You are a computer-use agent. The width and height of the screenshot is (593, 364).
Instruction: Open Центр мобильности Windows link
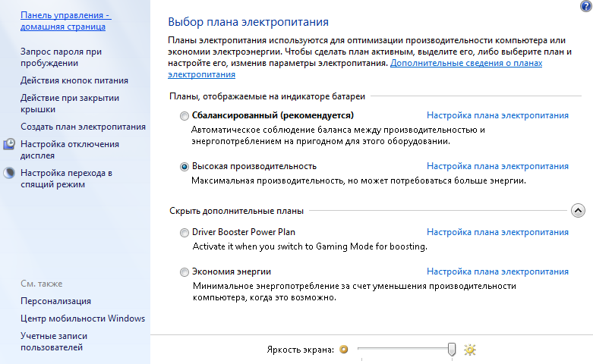pos(83,318)
